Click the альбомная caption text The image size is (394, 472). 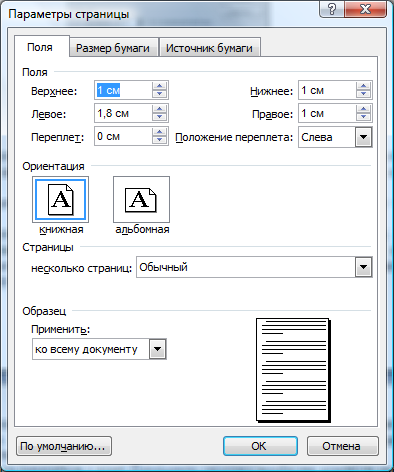pos(142,229)
